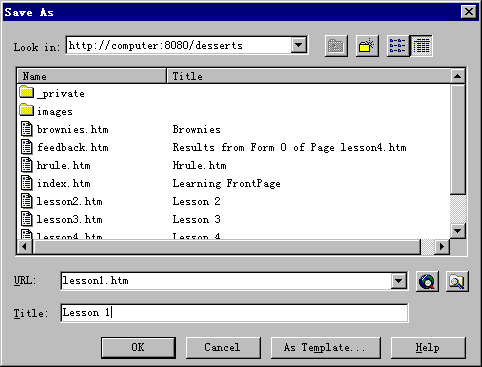Sort by the Title column header
Viewport: 482px width, 367px height.
309,76
